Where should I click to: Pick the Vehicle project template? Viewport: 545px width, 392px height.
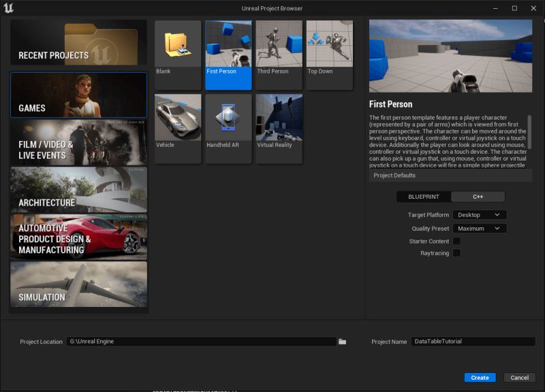click(177, 126)
